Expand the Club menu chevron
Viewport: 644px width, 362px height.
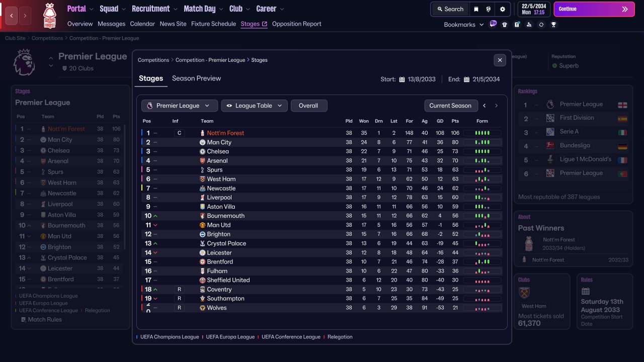[x=249, y=9]
